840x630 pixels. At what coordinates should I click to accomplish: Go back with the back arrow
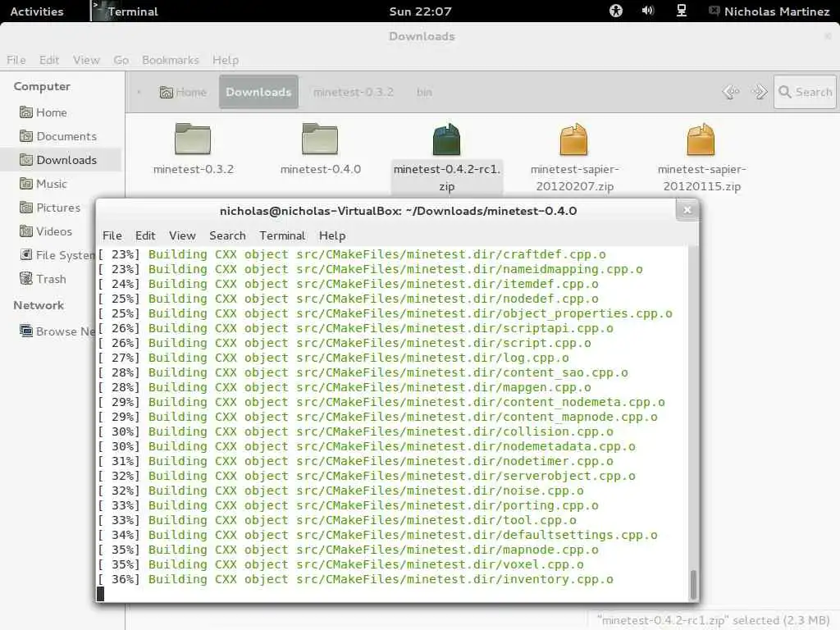point(731,92)
